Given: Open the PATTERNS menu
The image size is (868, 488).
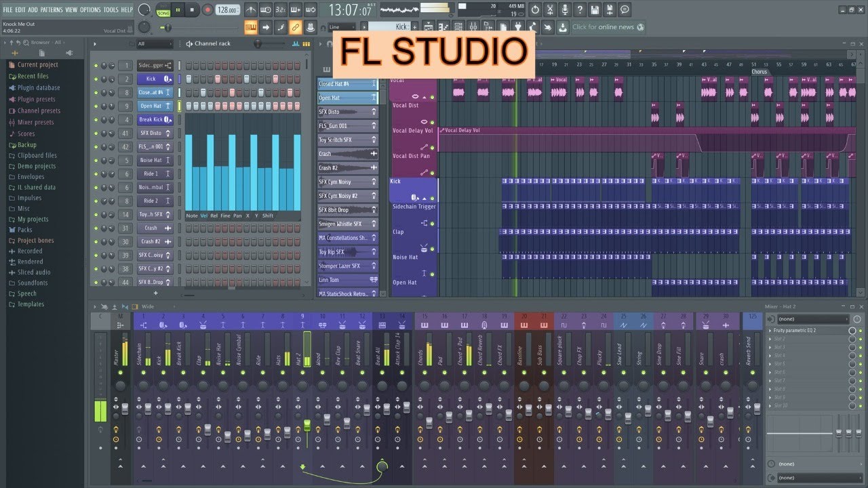Looking at the screenshot, I should pyautogui.click(x=52, y=9).
